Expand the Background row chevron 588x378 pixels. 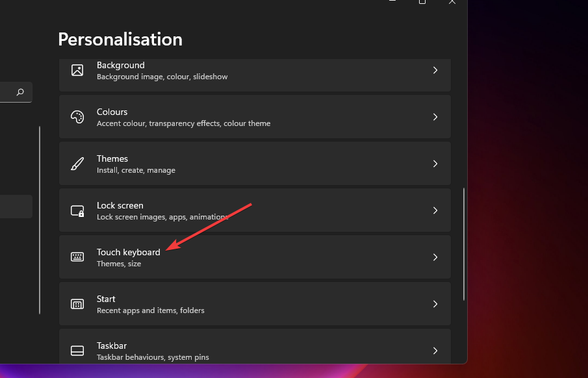click(x=435, y=70)
